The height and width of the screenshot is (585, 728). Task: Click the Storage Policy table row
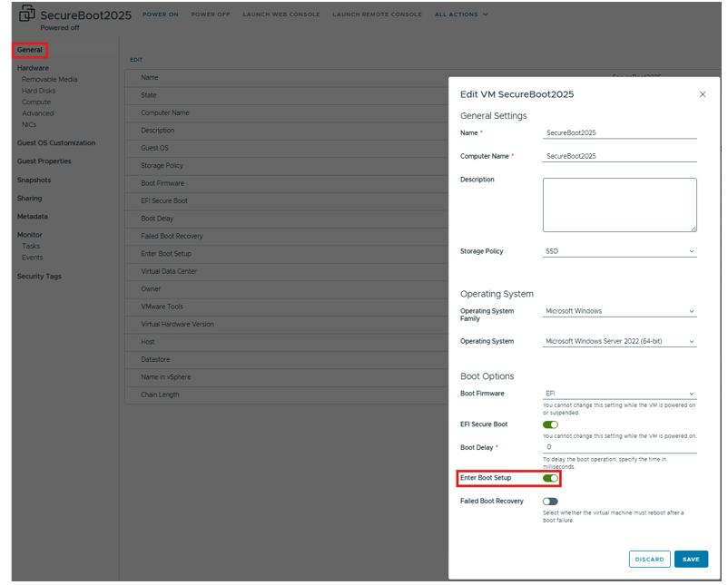287,166
